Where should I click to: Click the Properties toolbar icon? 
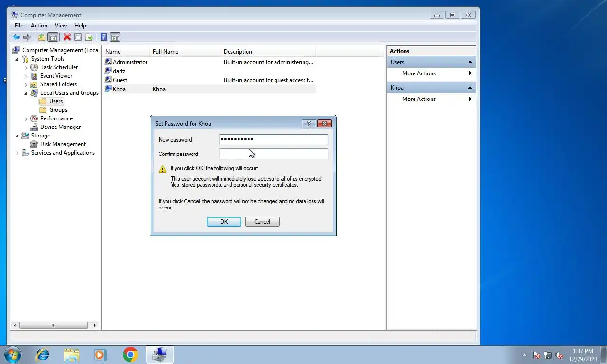click(78, 37)
